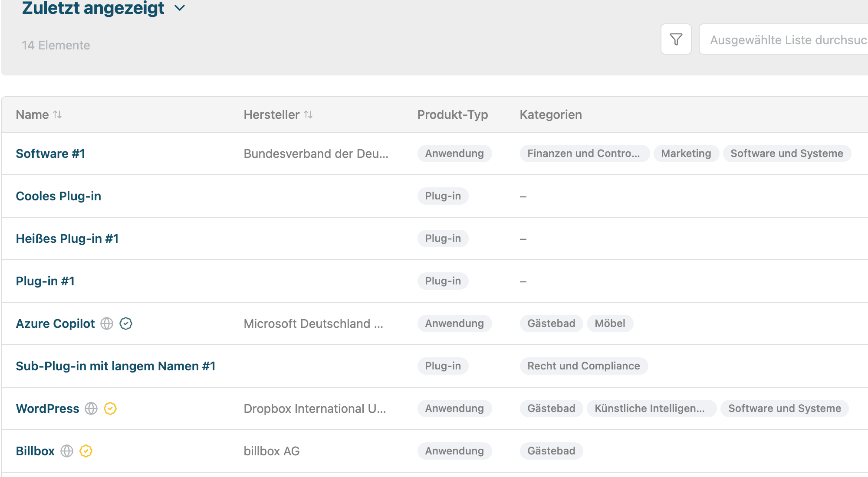Click manufacturer 'Dropbox International U...'
868x477 pixels.
pyautogui.click(x=315, y=408)
